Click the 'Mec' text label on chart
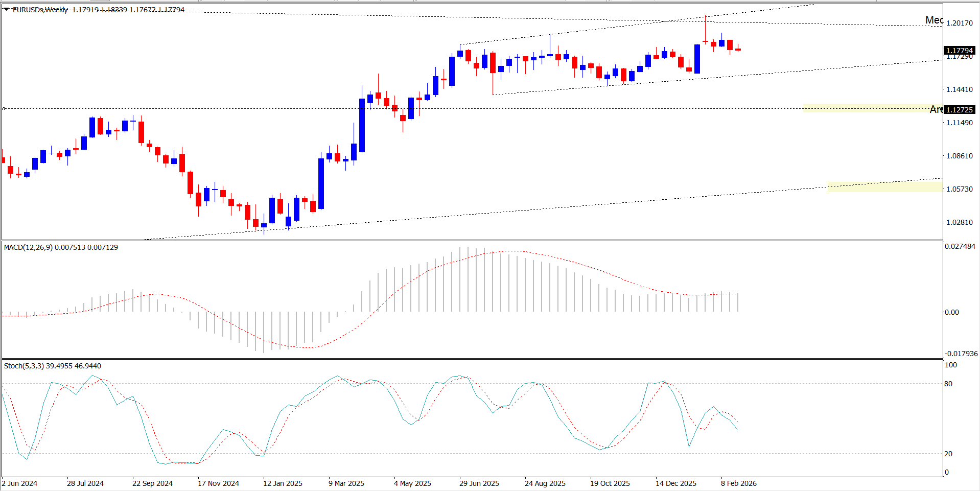This screenshot has width=980, height=491. (x=934, y=20)
